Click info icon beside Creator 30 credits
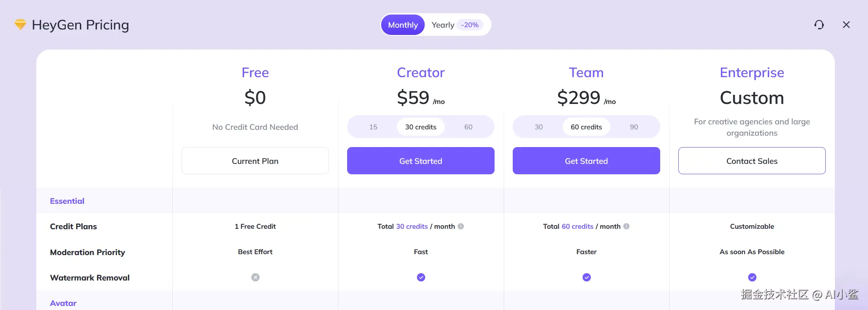Screen dimensions: 868x310 click(x=461, y=226)
